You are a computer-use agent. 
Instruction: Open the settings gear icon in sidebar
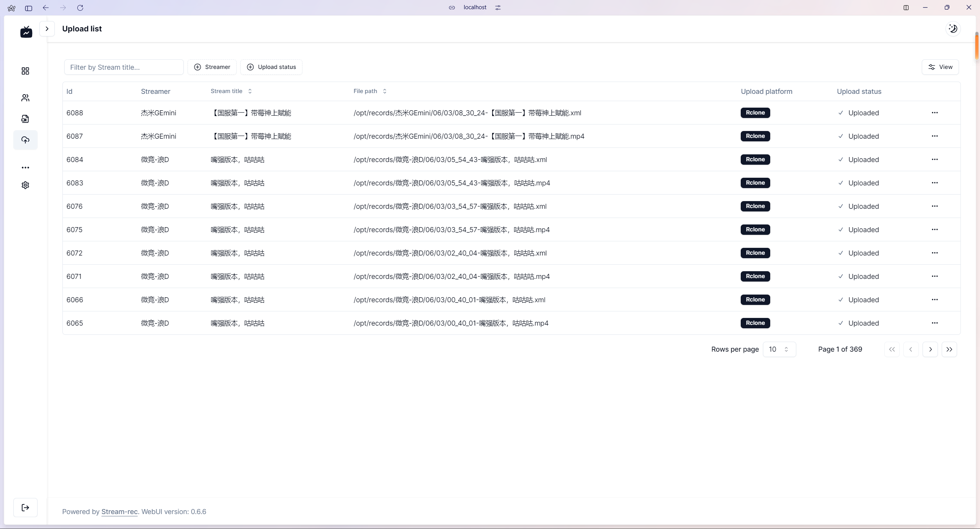[25, 185]
